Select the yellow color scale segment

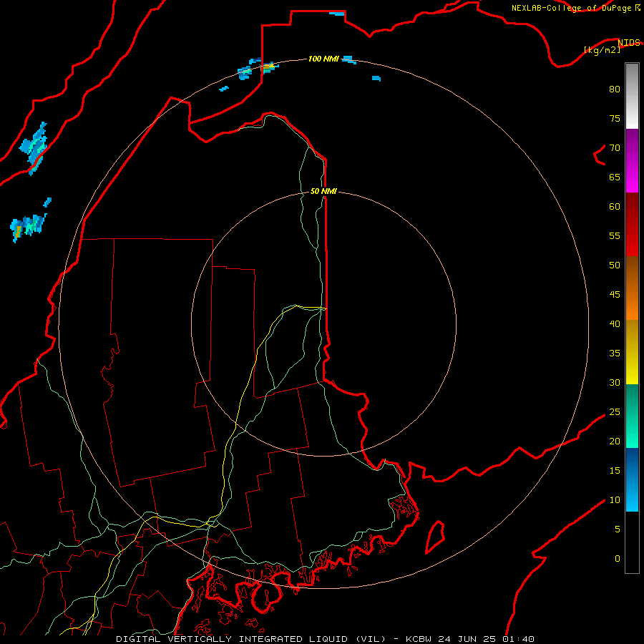point(632,352)
